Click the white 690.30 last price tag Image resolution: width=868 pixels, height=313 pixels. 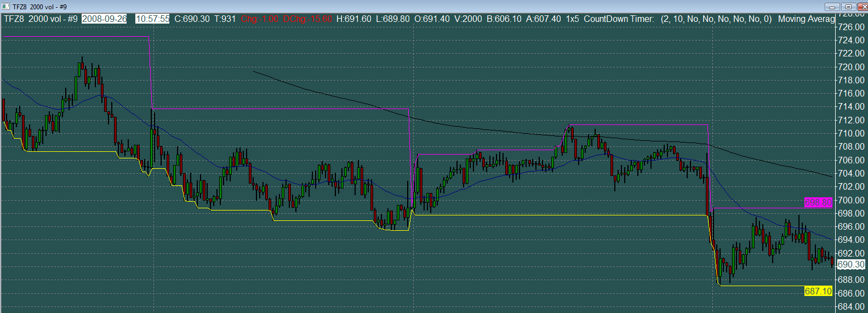852,264
